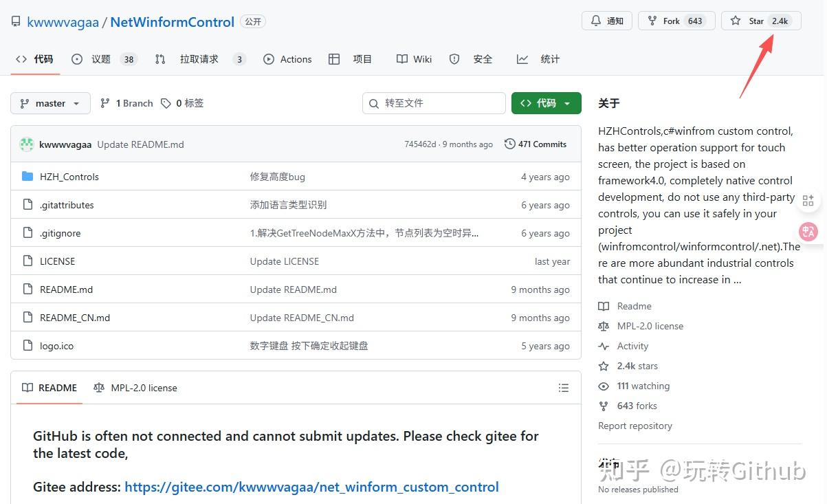Expand the green 代码 dropdown button
Screen dimensions: 827x504
point(547,103)
